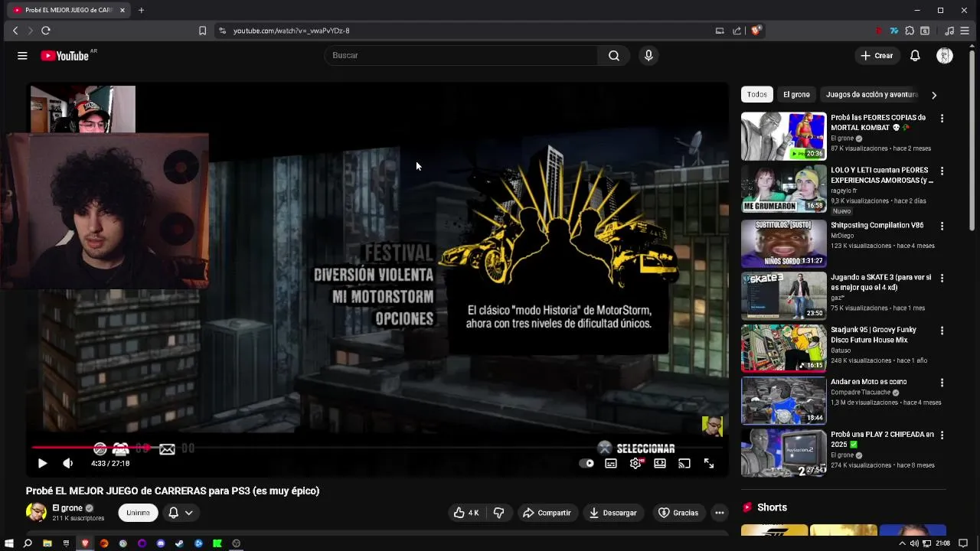Open options for LOLO Y LETI video
This screenshot has width=980, height=551.
pyautogui.click(x=942, y=171)
